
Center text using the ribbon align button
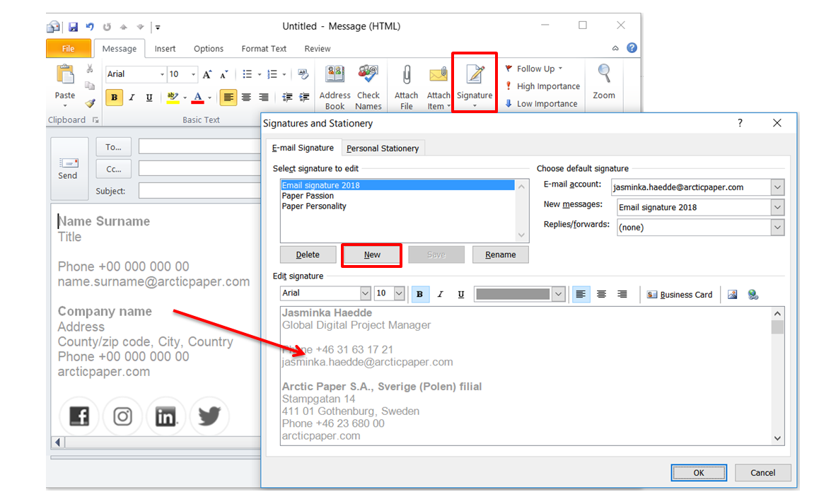(246, 98)
